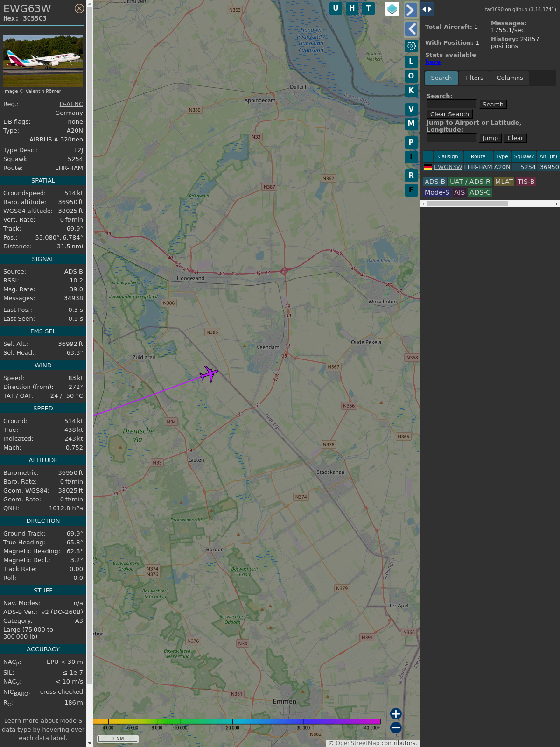The height and width of the screenshot is (747, 560).
Task: Click the Squawk 5254 value in info panel
Action: coord(75,159)
